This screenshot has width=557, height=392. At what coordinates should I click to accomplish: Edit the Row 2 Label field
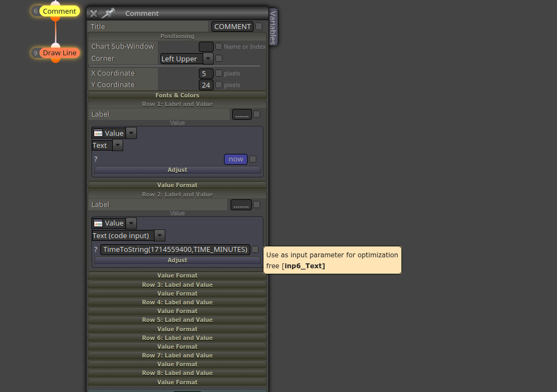241,205
